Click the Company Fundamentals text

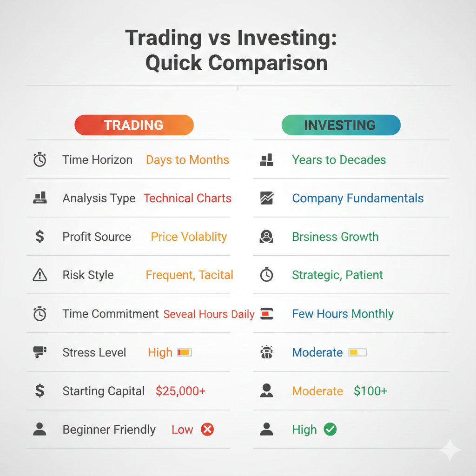click(357, 198)
